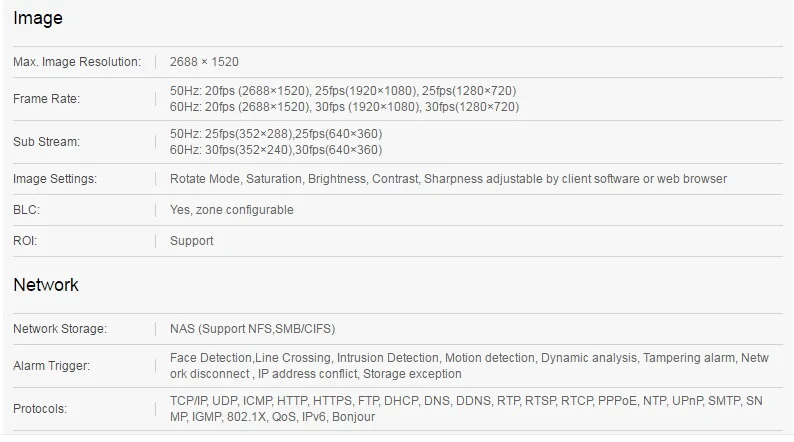Viewport: 794px width, 442px height.
Task: Click the NAS (Support NFS,SMB/CIFS) value
Action: click(x=252, y=329)
